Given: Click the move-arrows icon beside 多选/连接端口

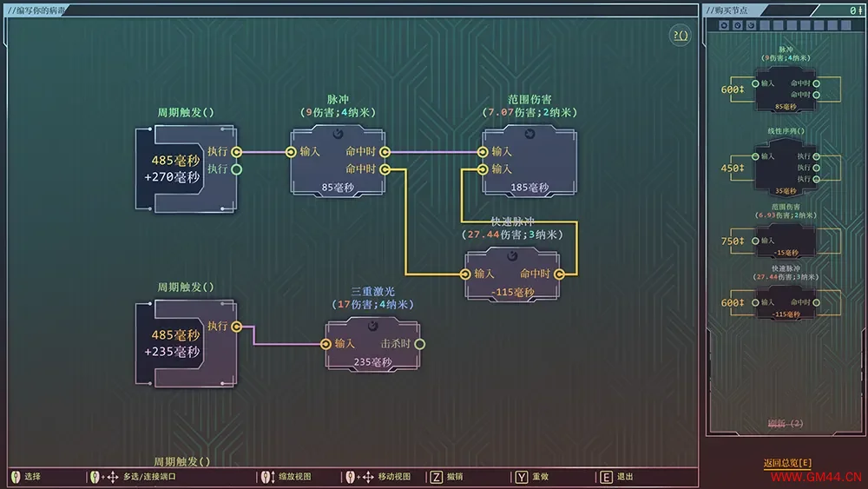Looking at the screenshot, I should (112, 477).
